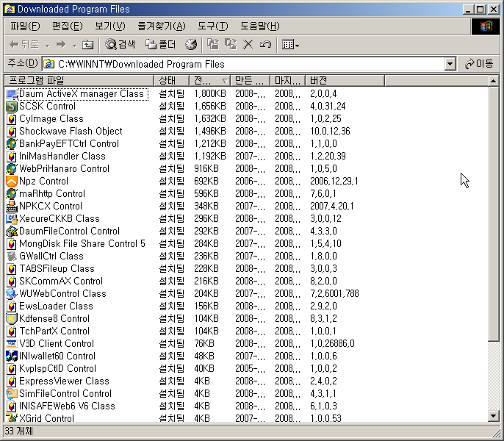This screenshot has height=441, width=504.
Task: Click the vertical scrollbar thumb
Action: click(493, 214)
